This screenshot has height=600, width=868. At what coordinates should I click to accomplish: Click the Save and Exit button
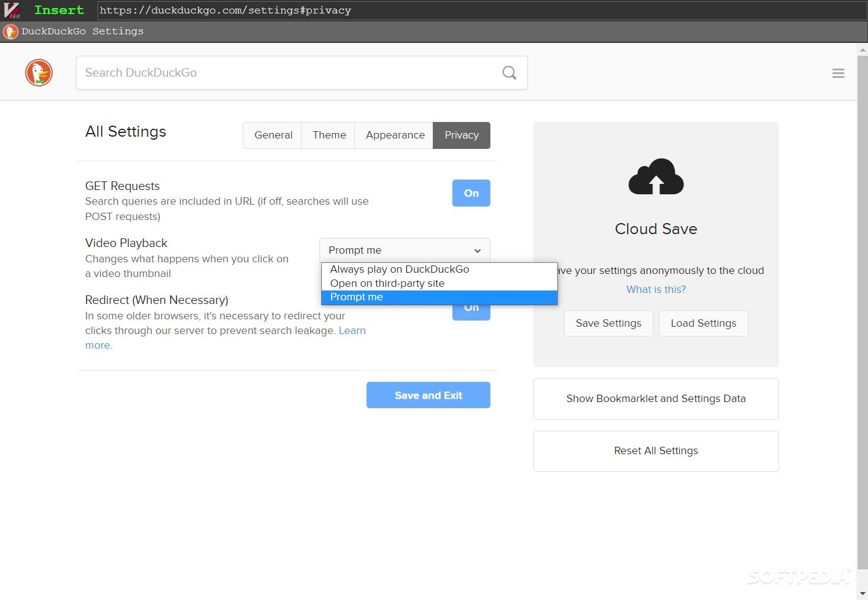[428, 395]
